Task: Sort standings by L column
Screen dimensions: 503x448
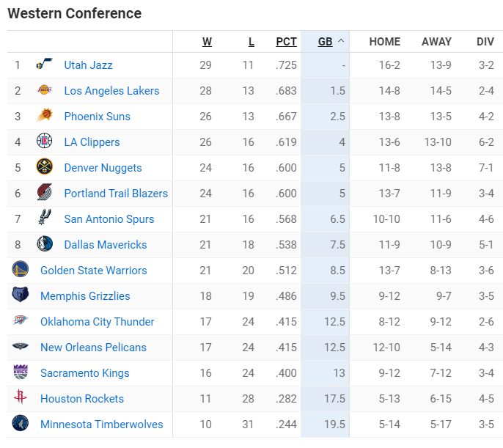Action: (x=251, y=42)
